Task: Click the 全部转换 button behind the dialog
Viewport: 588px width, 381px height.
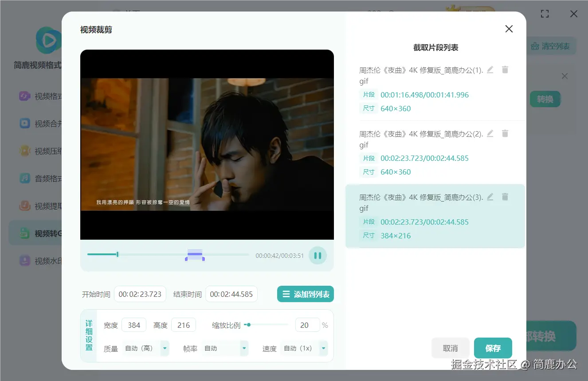Action: (x=551, y=336)
